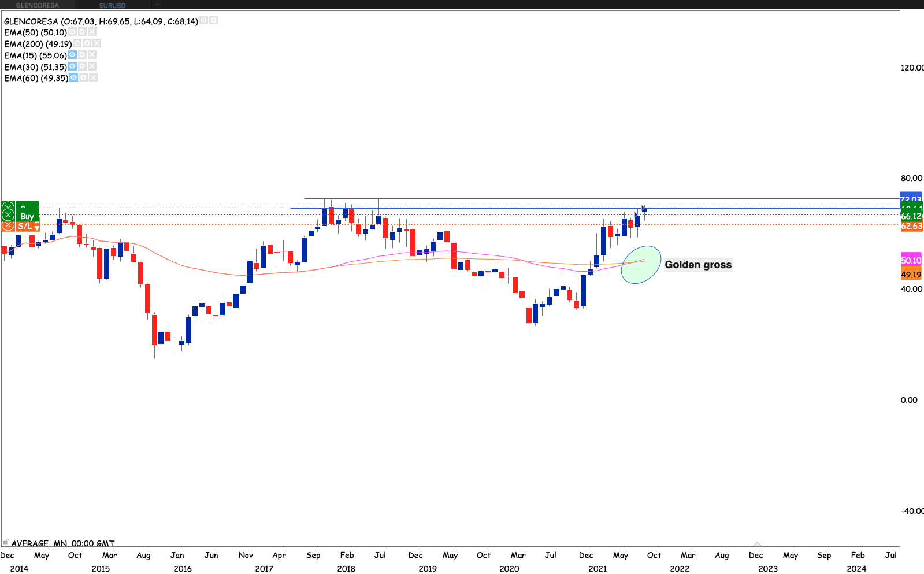Select the GLENCORESA chart tab
Screen dimensions: 924x574
37,5
